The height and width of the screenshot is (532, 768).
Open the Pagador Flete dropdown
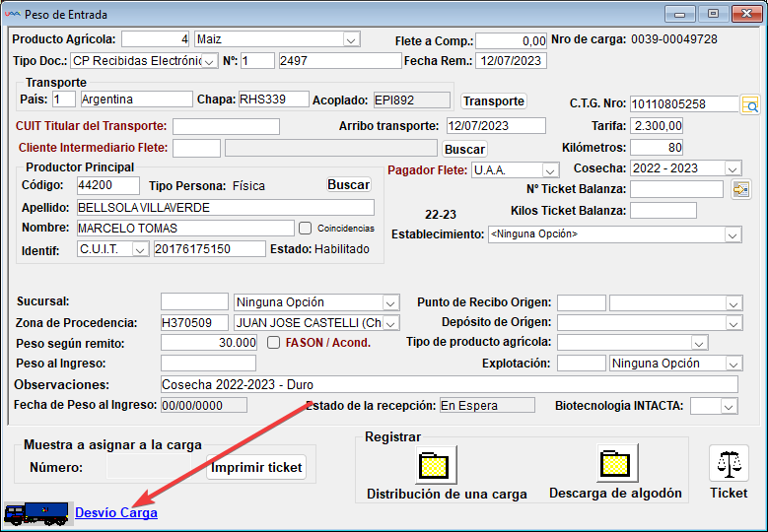pyautogui.click(x=550, y=170)
